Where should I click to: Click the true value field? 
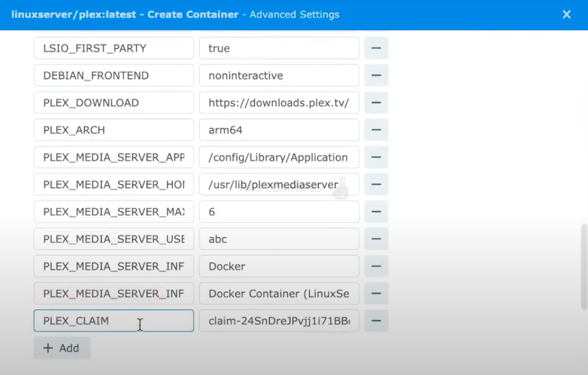pos(279,48)
